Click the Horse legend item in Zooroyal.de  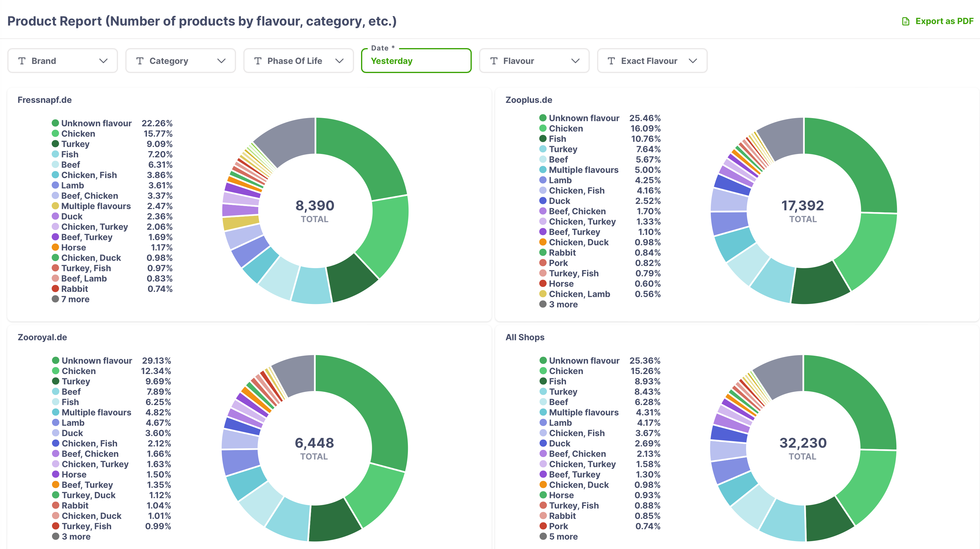74,475
